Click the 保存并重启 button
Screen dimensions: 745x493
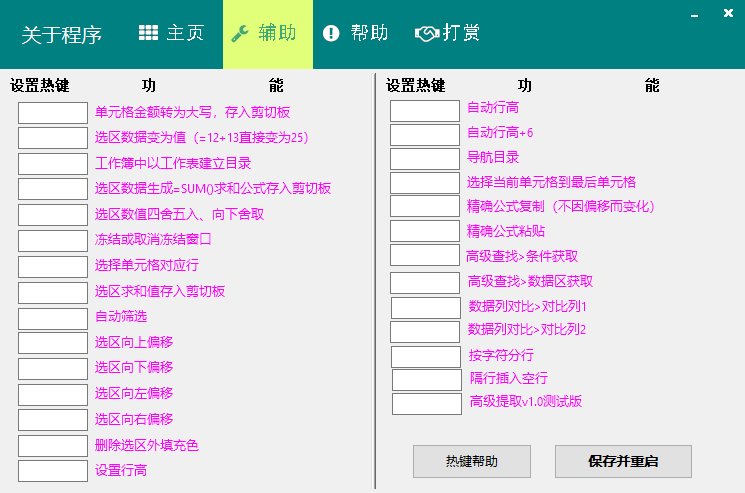pos(623,461)
